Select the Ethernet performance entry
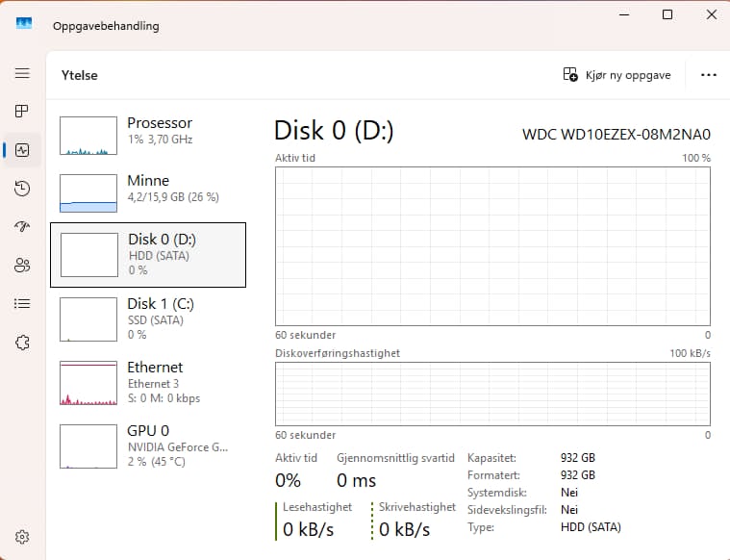This screenshot has height=560, width=730. [148, 383]
